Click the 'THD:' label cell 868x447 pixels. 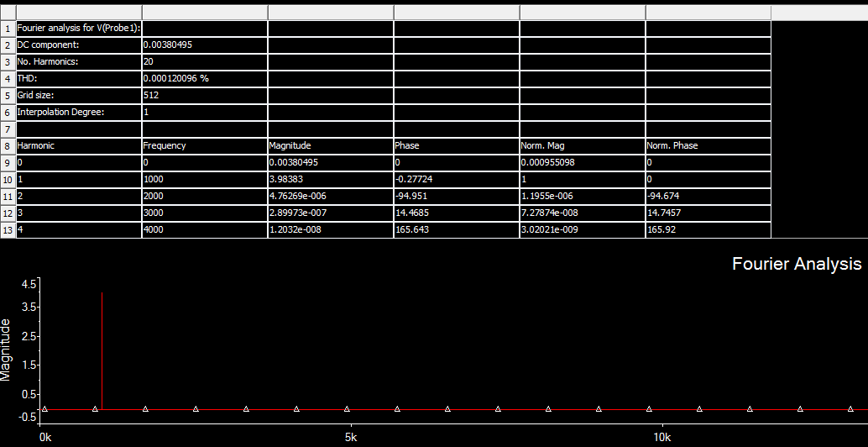tap(79, 79)
